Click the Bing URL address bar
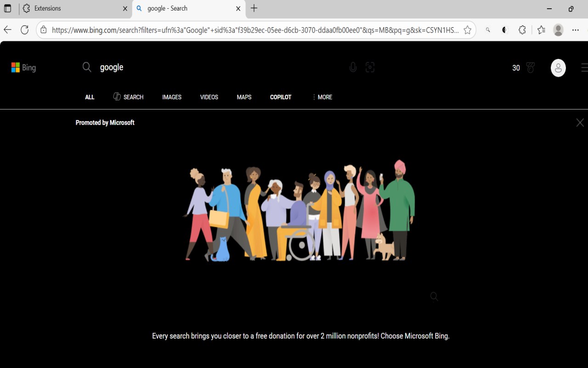 [255, 30]
